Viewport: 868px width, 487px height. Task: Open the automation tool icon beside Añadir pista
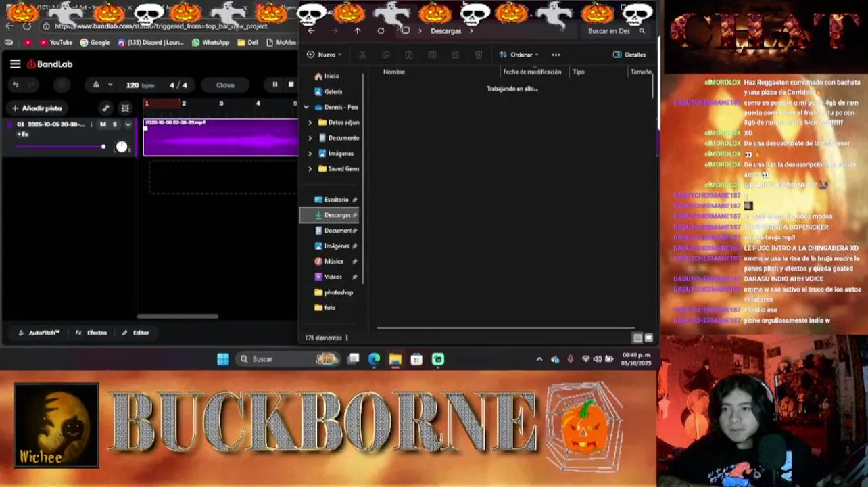pyautogui.click(x=105, y=108)
